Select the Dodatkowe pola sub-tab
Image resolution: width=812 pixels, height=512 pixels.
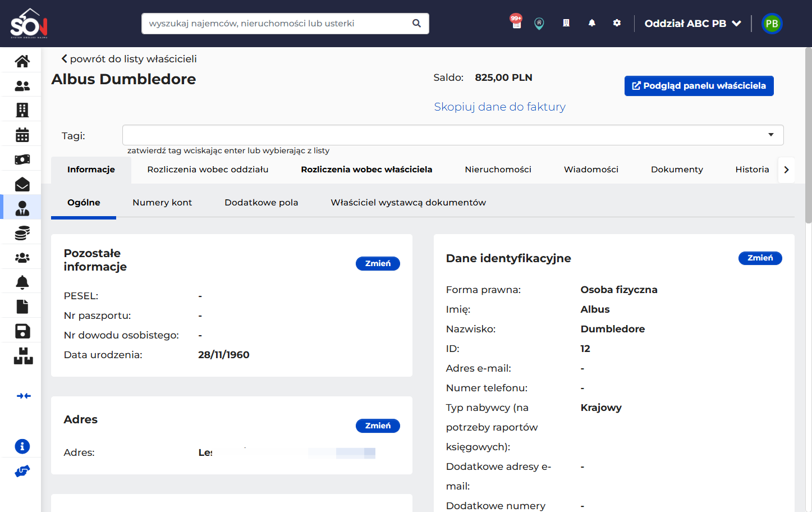pyautogui.click(x=262, y=203)
